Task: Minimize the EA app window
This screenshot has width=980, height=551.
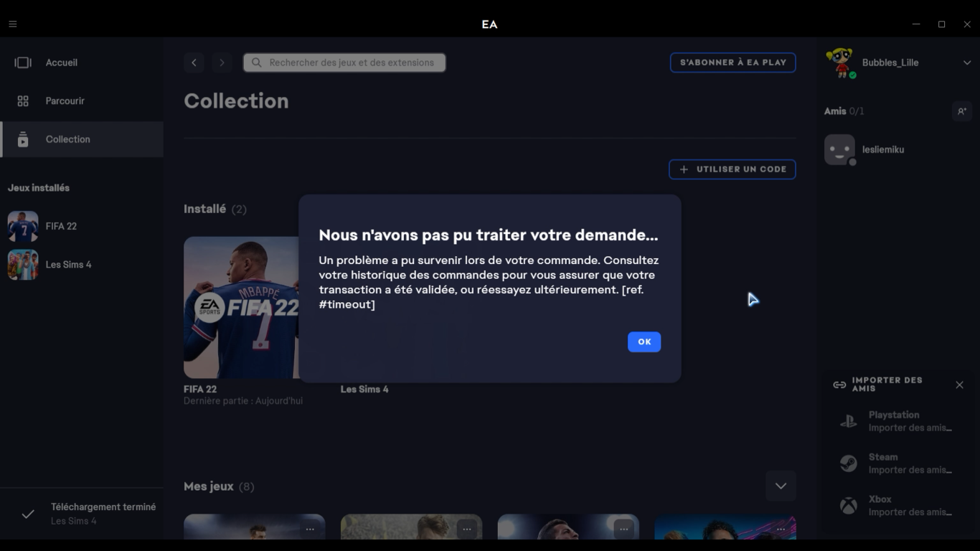Action: tap(916, 24)
